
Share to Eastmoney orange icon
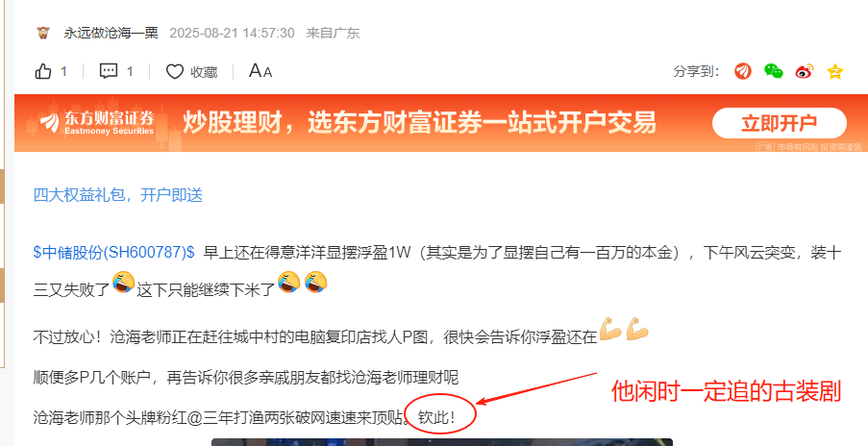tap(743, 71)
